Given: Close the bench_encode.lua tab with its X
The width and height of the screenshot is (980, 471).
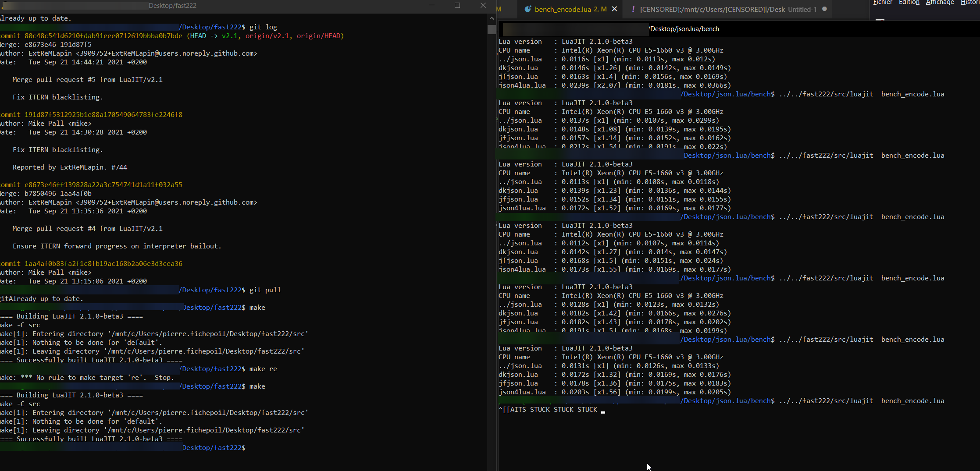Looking at the screenshot, I should (x=614, y=9).
